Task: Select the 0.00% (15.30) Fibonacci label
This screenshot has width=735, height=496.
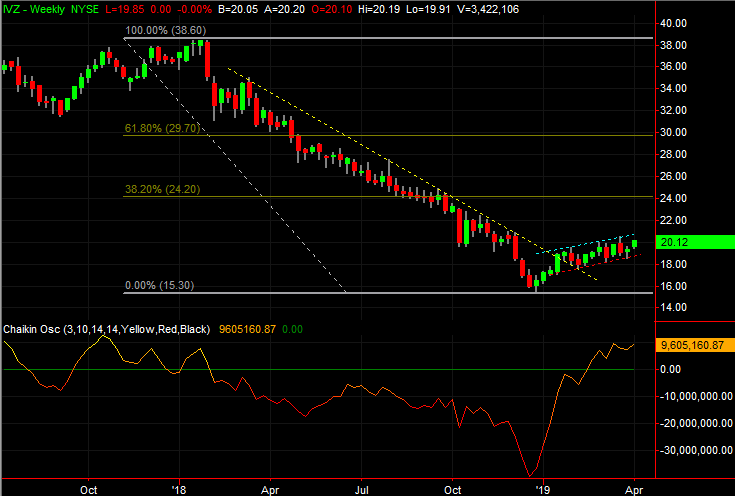Action: tap(159, 285)
